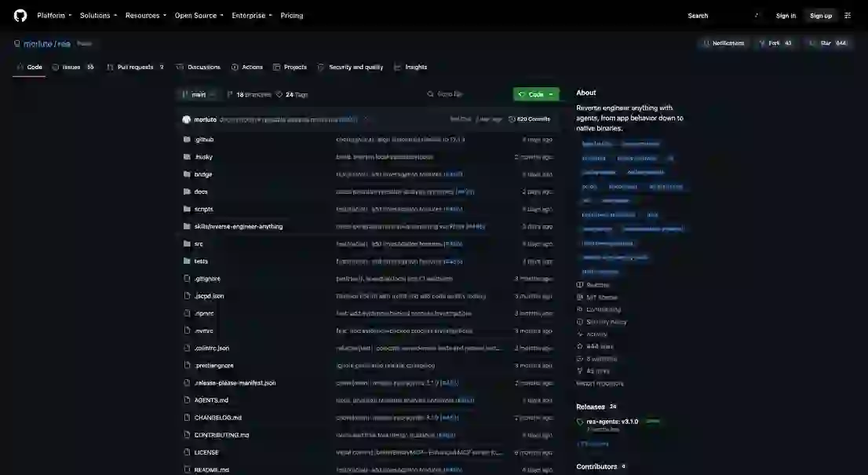Open the menu icon beside Sign up

848,16
